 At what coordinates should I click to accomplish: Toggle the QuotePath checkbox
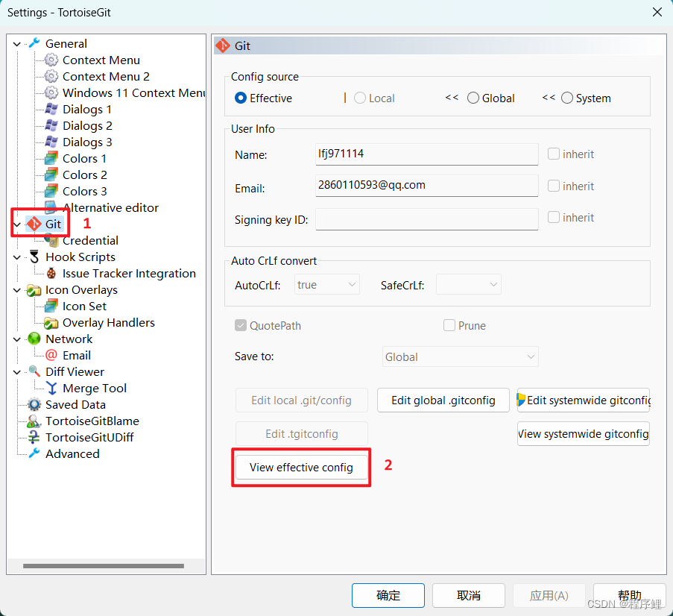click(x=240, y=325)
